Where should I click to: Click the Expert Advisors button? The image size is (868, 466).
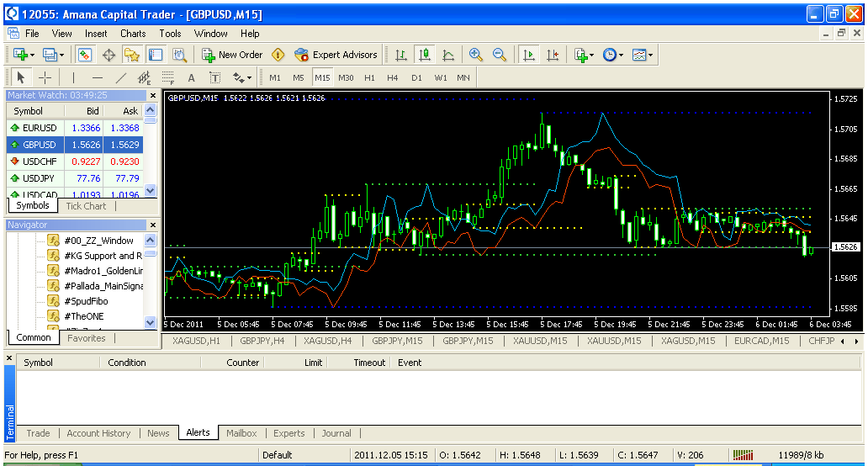click(x=336, y=55)
